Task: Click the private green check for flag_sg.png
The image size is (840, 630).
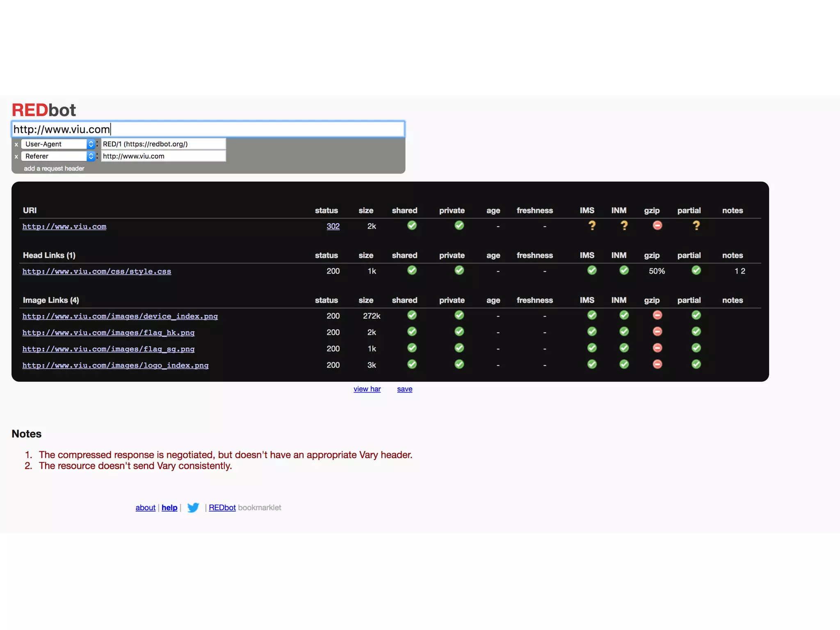Action: (459, 348)
